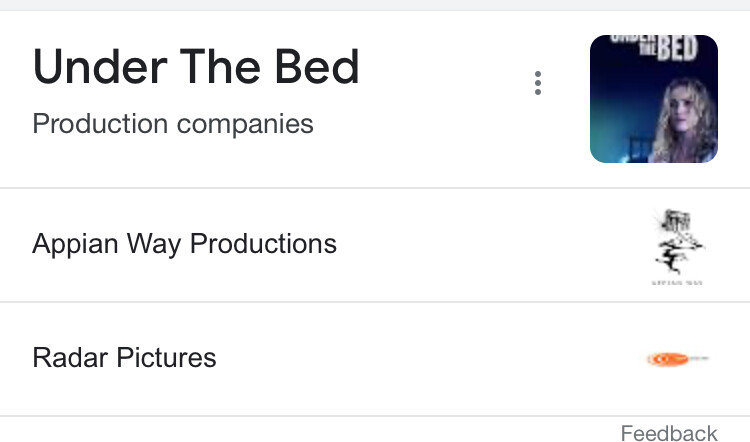Click the orange Radar Pictures logo
Viewport: 750px width, 442px height.
pyautogui.click(x=677, y=359)
